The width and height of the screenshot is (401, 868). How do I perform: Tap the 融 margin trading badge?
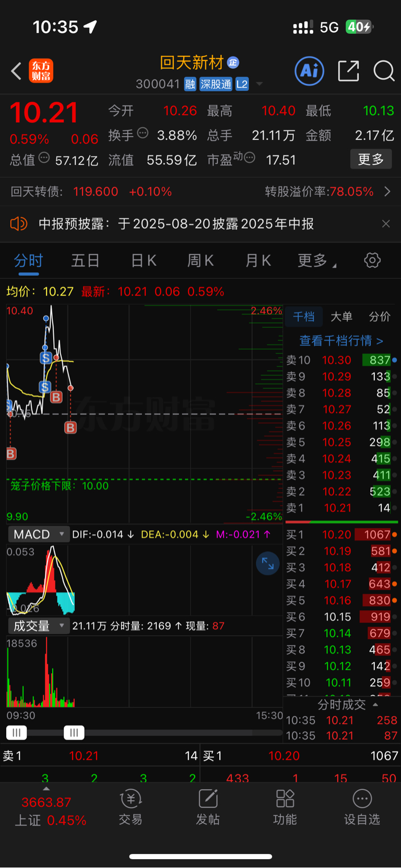coord(190,84)
